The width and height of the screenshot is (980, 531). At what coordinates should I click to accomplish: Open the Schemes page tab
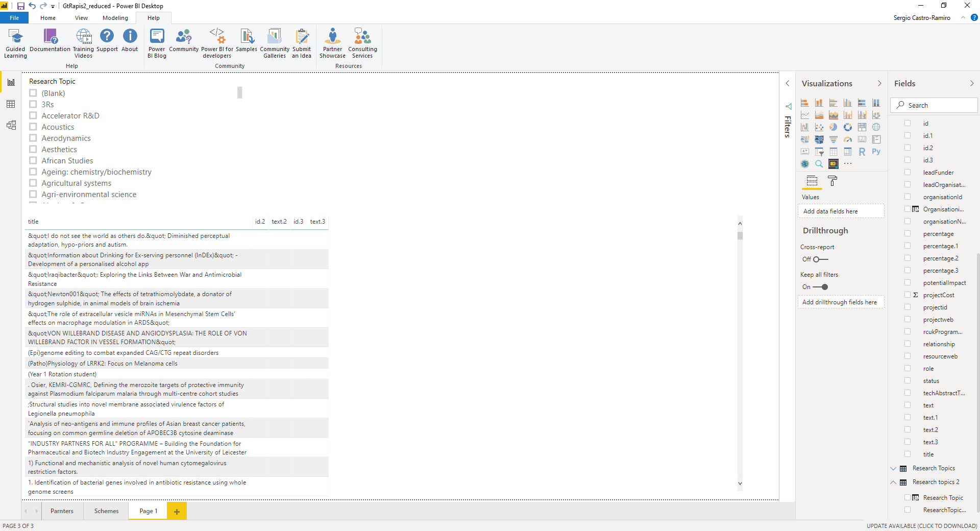(106, 511)
